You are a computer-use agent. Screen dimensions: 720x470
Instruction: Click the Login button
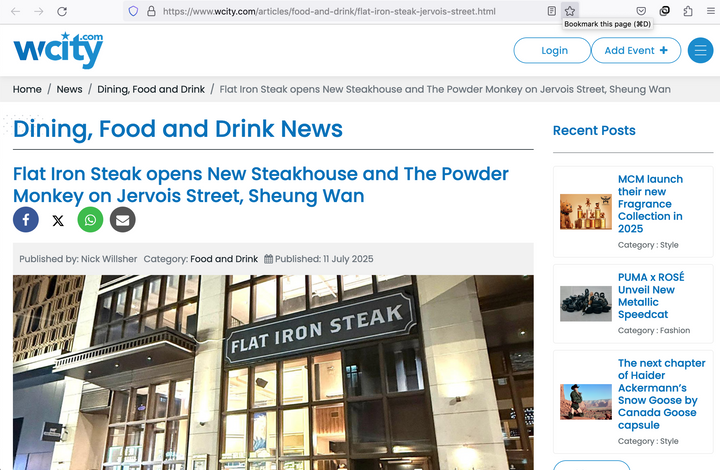coord(552,50)
